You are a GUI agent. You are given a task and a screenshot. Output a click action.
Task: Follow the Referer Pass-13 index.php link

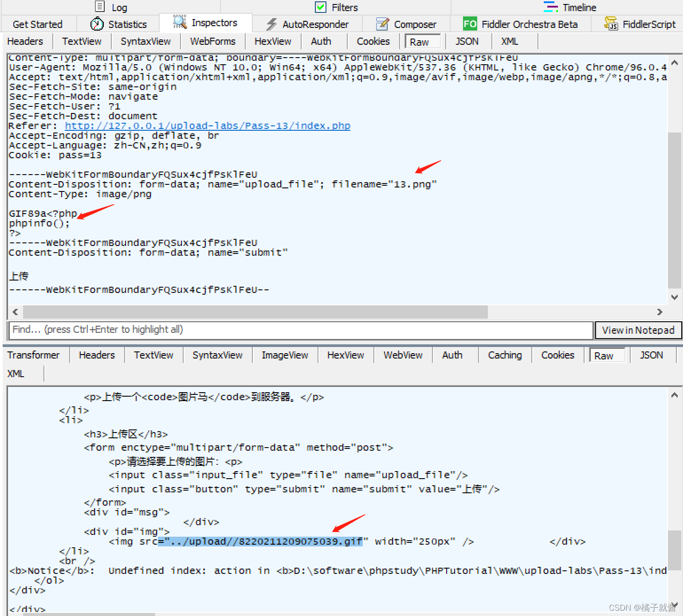pyautogui.click(x=208, y=126)
